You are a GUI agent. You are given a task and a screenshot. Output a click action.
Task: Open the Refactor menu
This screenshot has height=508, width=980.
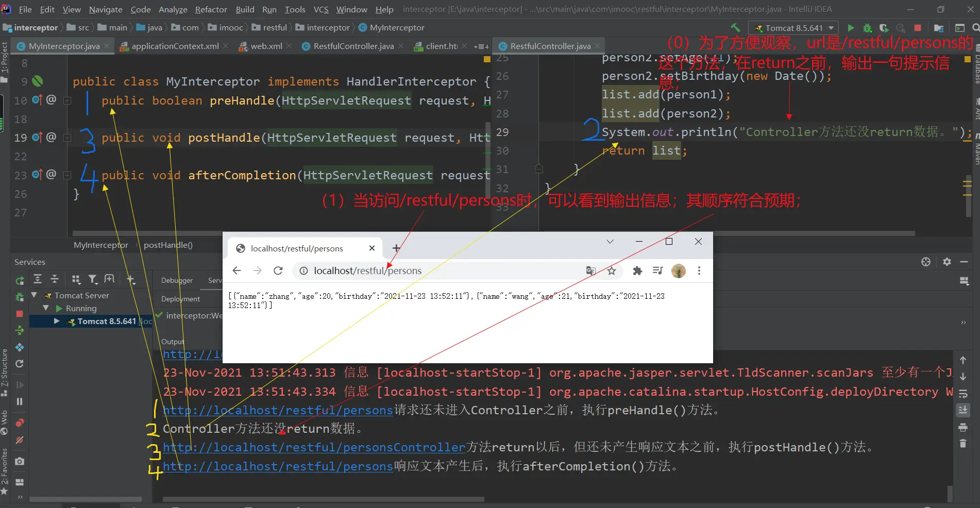click(x=211, y=9)
